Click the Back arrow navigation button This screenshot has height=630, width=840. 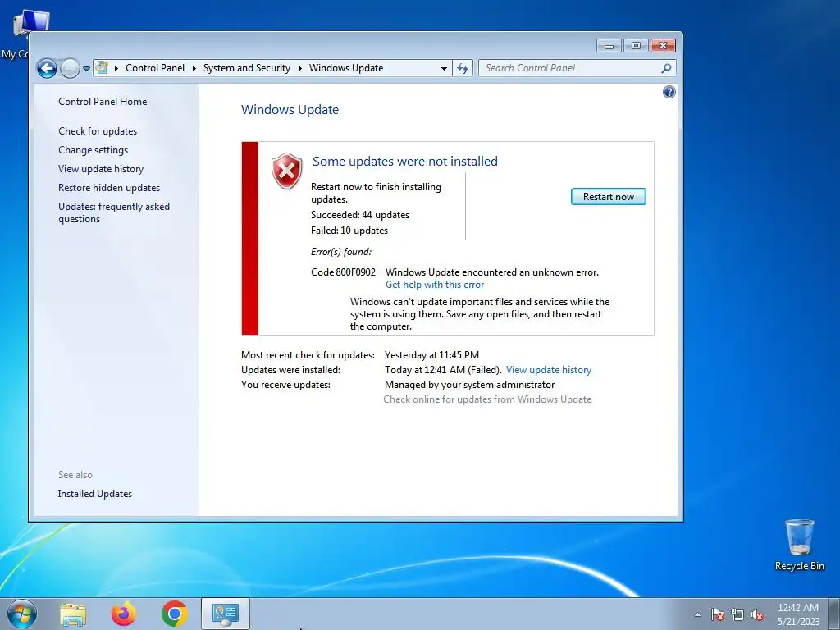47,68
